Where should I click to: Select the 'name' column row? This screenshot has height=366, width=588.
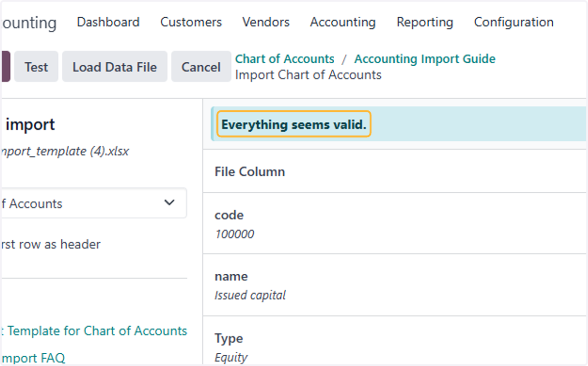(x=395, y=285)
